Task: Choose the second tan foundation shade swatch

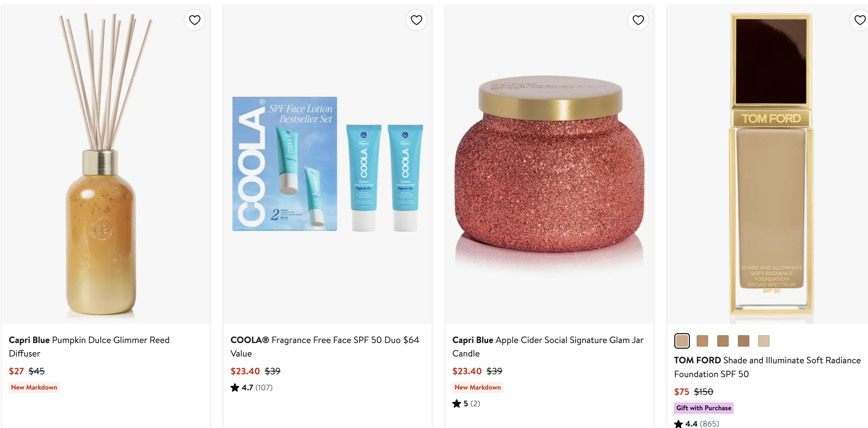Action: point(702,341)
